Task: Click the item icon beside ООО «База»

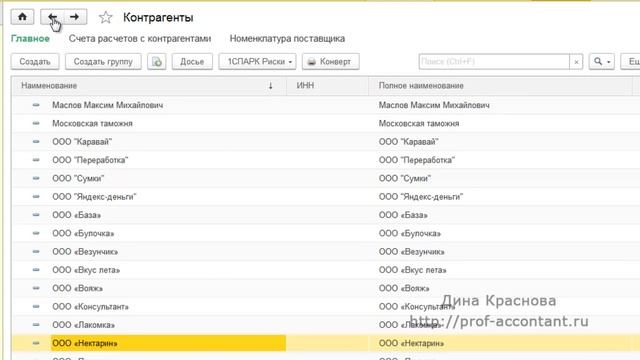Action: 36,215
